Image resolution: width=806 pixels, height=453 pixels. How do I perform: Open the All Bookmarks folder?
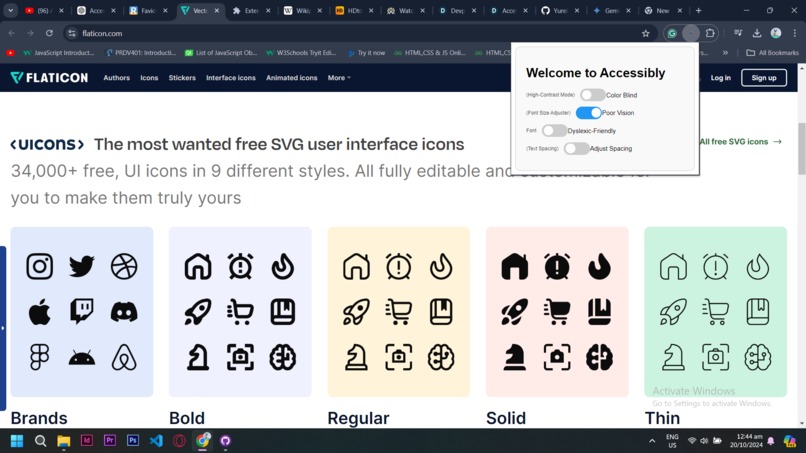(772, 52)
